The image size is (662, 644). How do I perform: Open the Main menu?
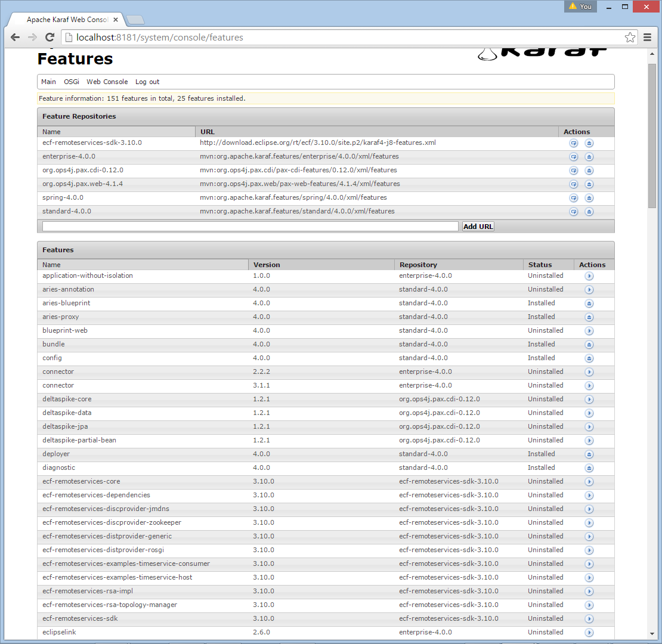click(48, 82)
